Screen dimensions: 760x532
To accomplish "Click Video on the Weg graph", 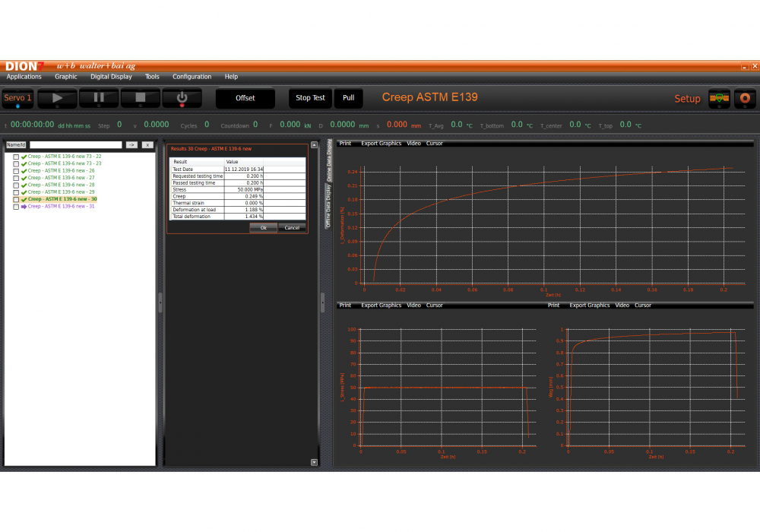I will 622,306.
